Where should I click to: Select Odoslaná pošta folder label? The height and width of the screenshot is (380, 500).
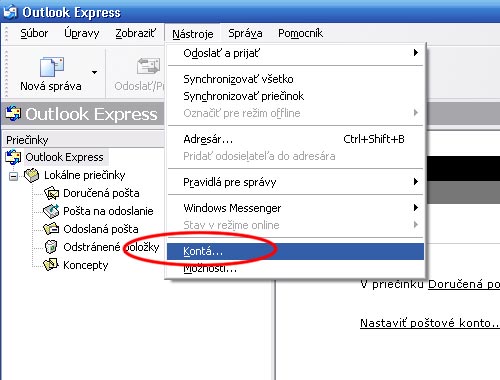click(x=101, y=229)
